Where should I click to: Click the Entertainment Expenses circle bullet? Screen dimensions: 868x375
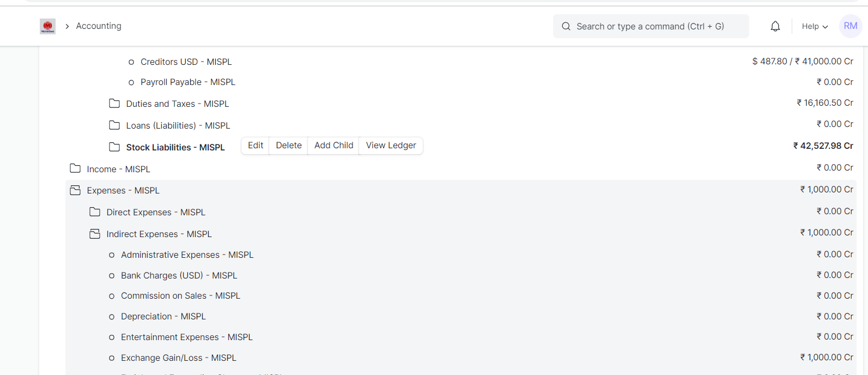112,337
